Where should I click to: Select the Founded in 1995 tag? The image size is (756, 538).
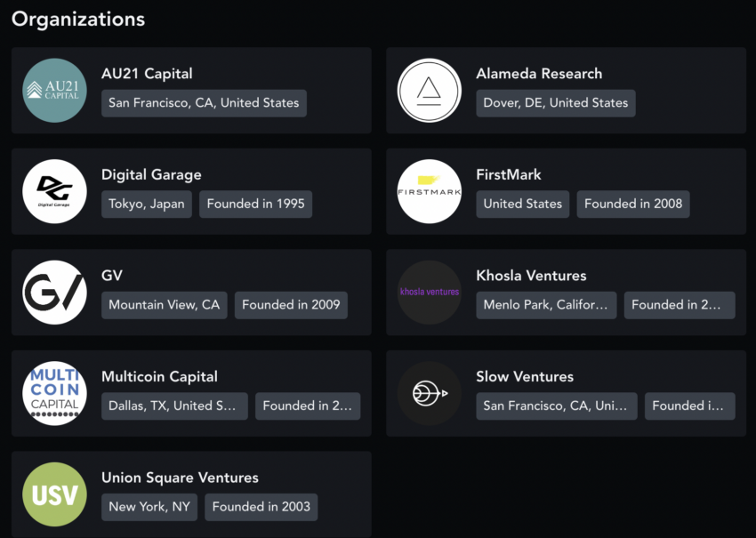255,204
